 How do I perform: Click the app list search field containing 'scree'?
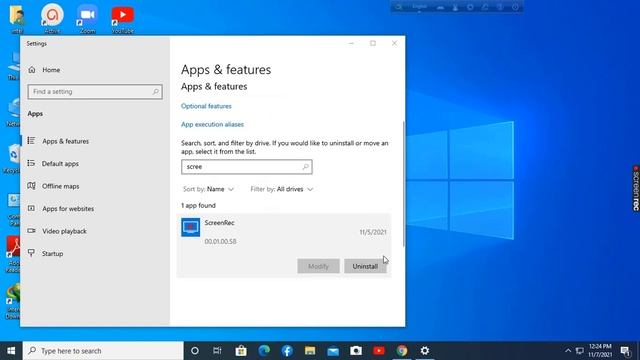[x=247, y=167]
